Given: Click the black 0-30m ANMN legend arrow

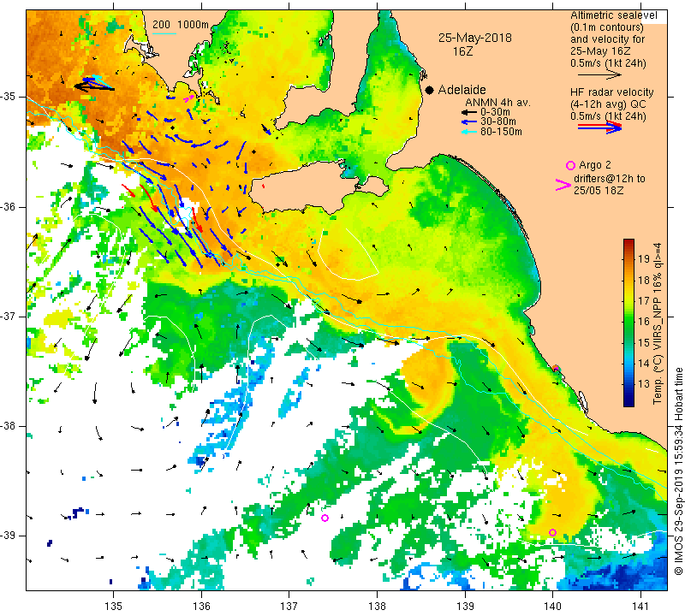Looking at the screenshot, I should point(469,112).
